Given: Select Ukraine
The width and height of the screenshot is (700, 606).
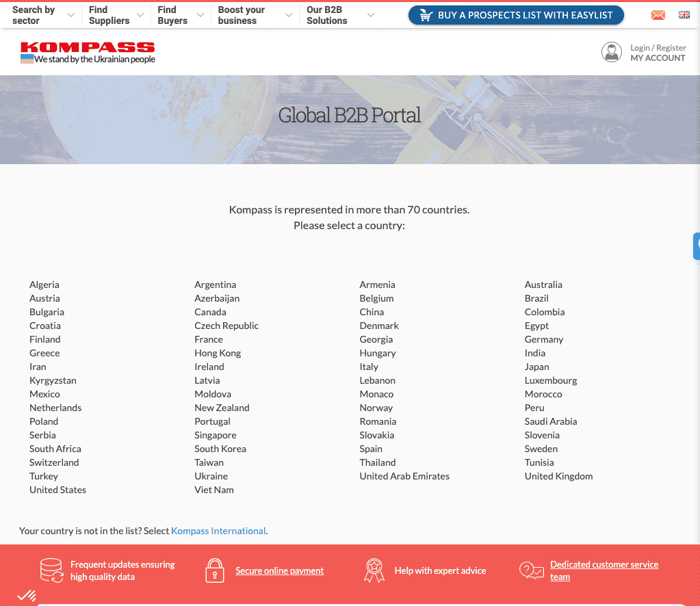Looking at the screenshot, I should pos(211,476).
